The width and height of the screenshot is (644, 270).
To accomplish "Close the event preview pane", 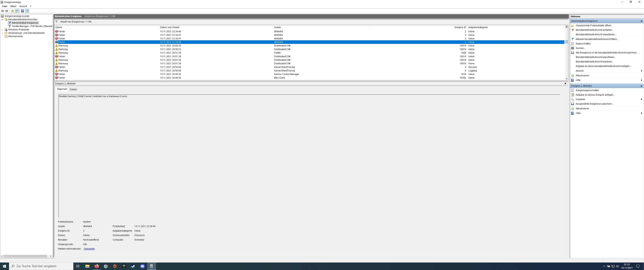I will (x=565, y=83).
